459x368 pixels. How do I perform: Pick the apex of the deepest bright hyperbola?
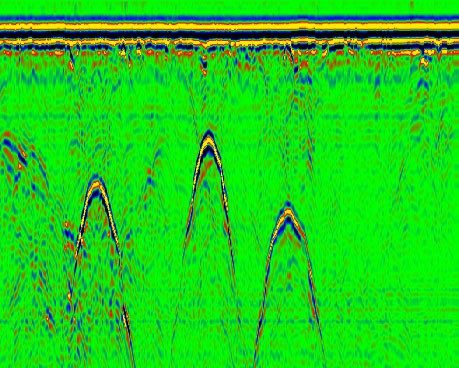[x=288, y=212]
